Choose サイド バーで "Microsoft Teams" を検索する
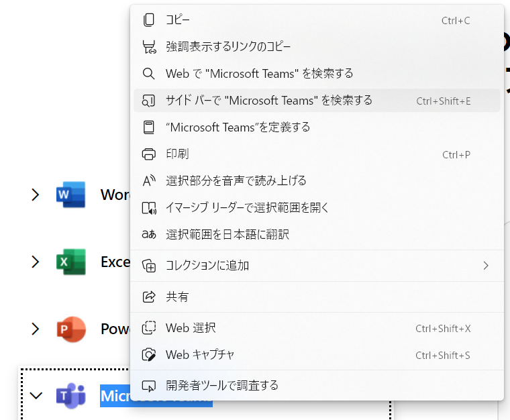This screenshot has height=420, width=510. 317,101
